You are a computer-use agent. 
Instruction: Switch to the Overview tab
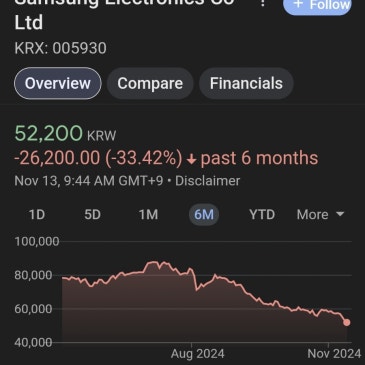point(58,83)
